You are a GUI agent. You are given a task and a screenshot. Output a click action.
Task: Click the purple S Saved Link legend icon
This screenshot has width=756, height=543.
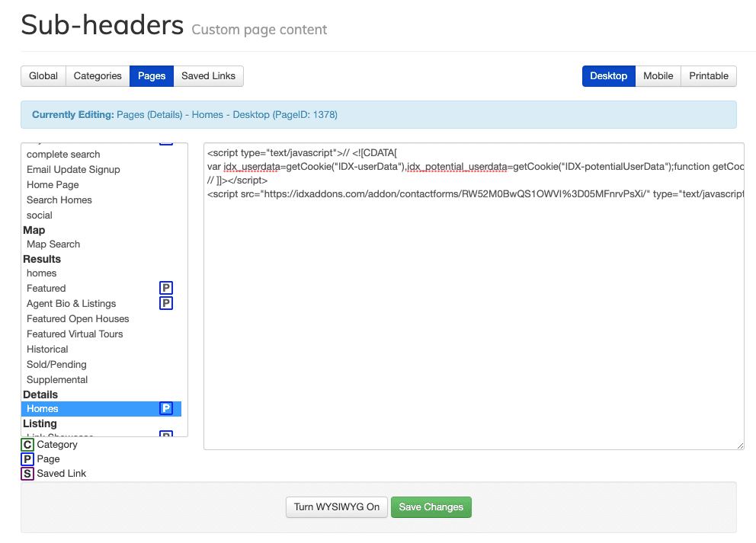(27, 474)
